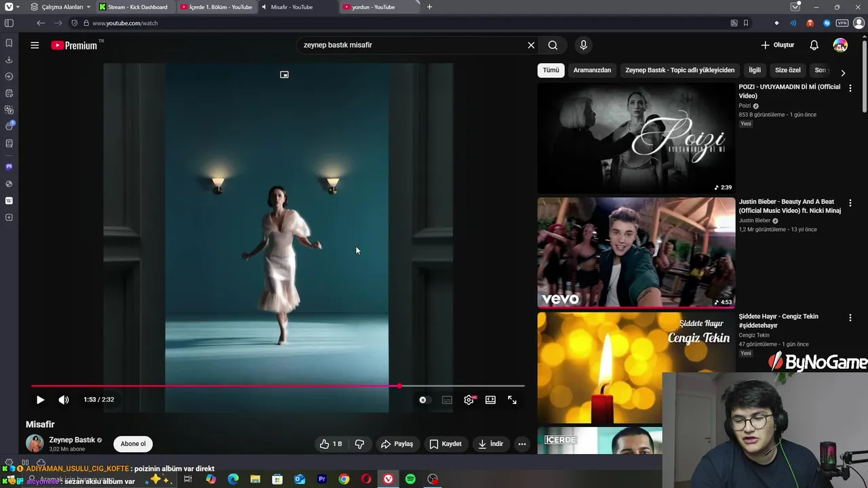Seek on the red video progress bar
This screenshot has height=488, width=868.
(x=278, y=386)
